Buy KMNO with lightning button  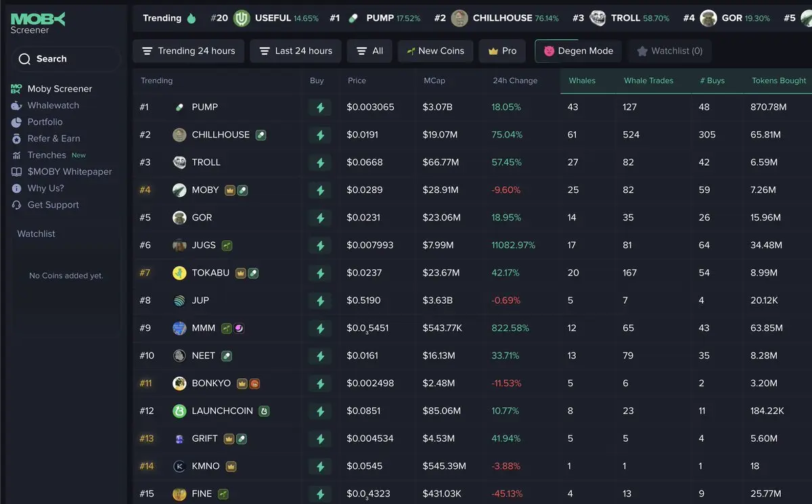point(320,466)
